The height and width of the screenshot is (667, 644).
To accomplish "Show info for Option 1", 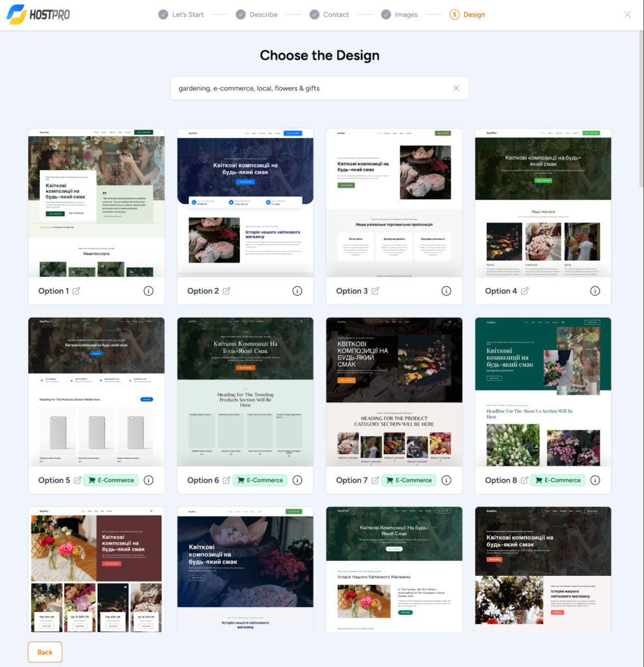I will coord(149,291).
